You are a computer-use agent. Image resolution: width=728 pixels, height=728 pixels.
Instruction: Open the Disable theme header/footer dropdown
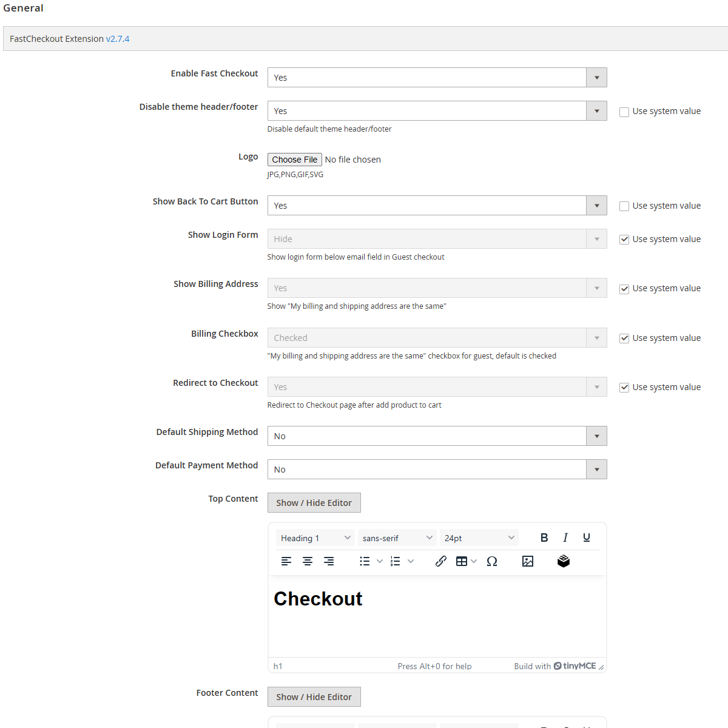pyautogui.click(x=437, y=111)
